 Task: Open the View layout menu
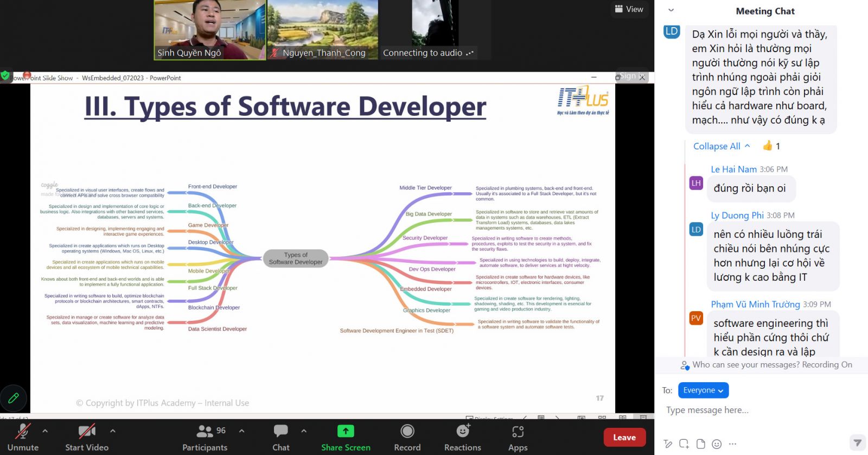click(x=629, y=9)
